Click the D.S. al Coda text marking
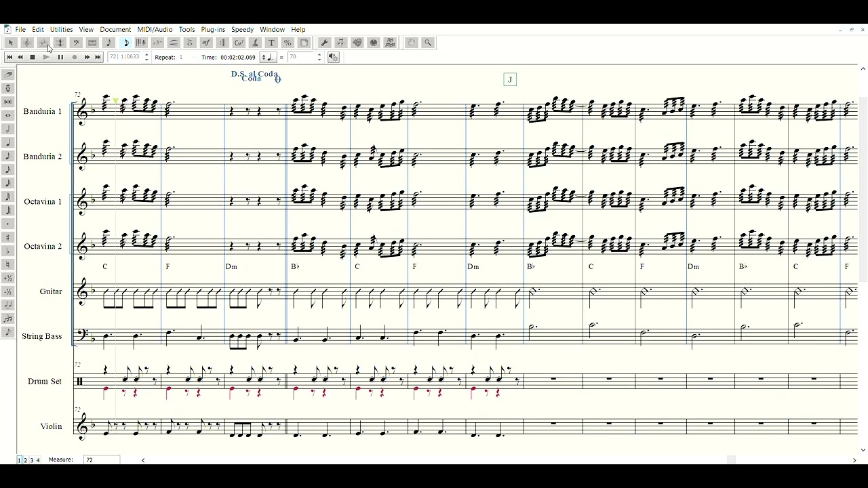This screenshot has height=488, width=868. click(254, 74)
